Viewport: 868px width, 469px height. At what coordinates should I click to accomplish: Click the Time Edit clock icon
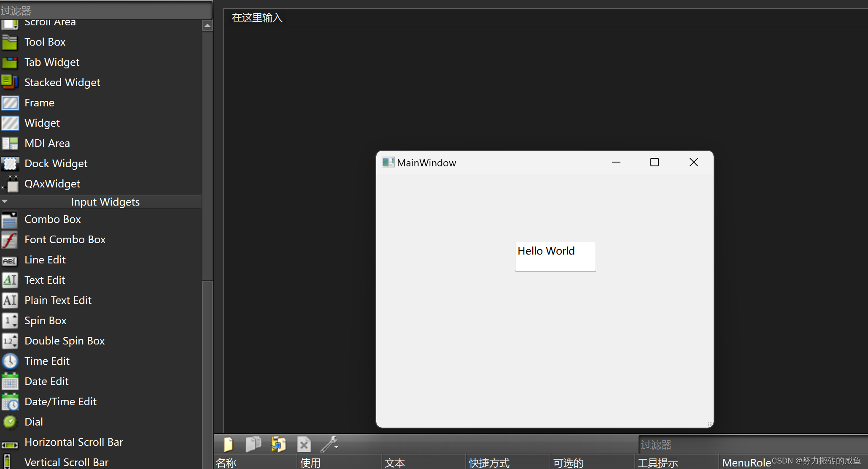coord(10,361)
